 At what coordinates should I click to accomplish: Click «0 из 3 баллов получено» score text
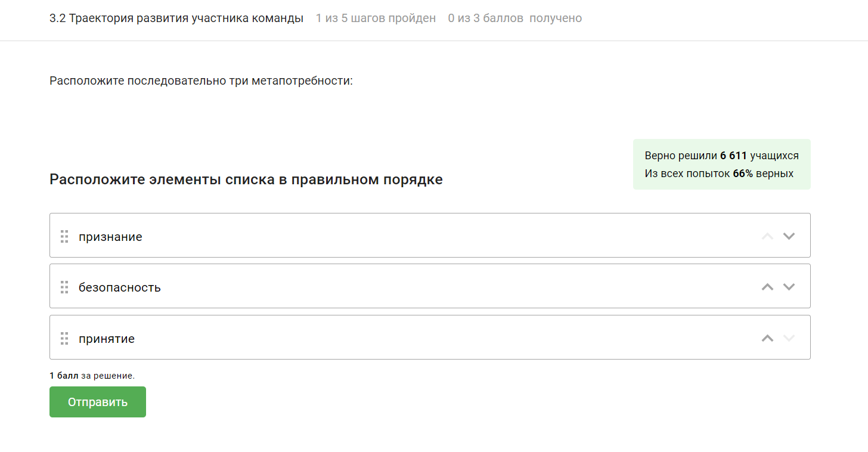515,18
